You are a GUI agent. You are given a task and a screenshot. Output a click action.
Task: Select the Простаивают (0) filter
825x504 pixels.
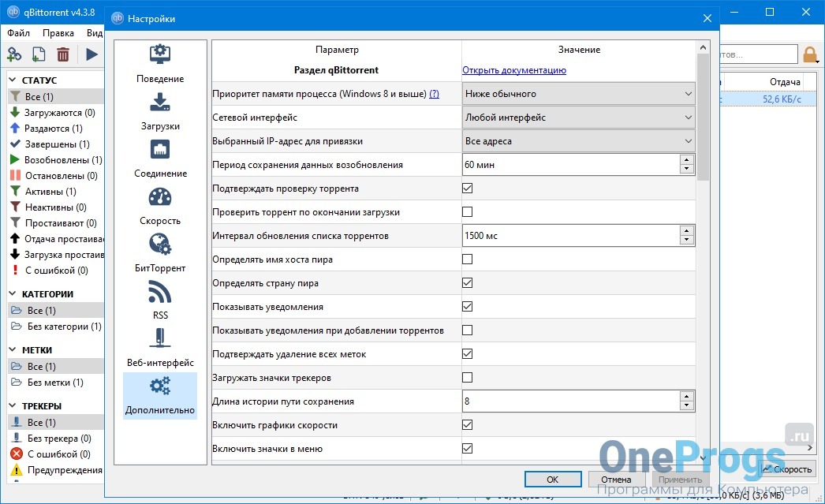56,222
